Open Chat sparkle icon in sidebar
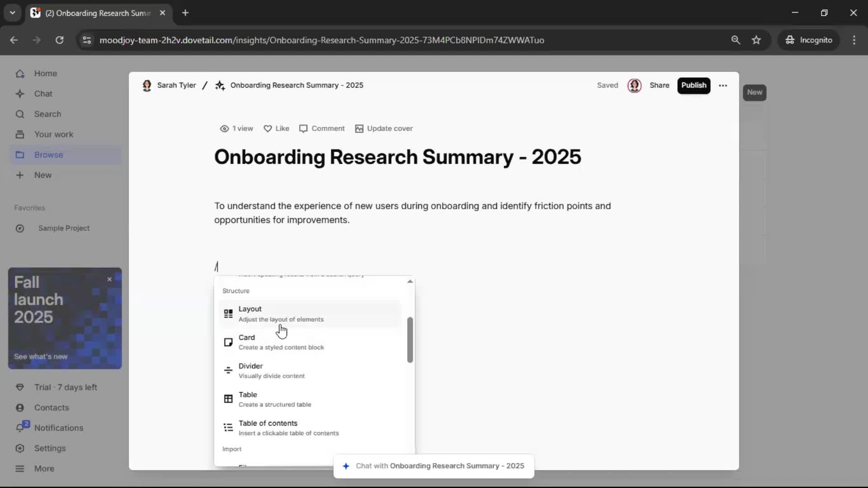 20,94
